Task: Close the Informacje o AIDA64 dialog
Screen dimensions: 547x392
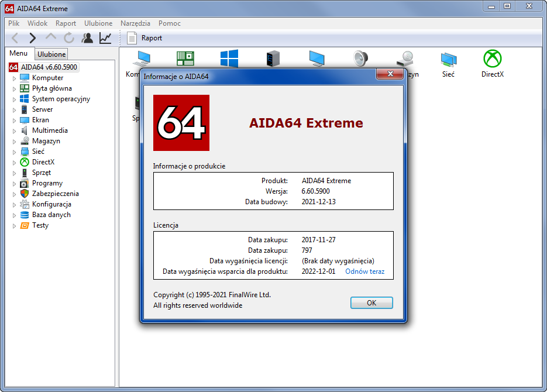Action: (390, 74)
